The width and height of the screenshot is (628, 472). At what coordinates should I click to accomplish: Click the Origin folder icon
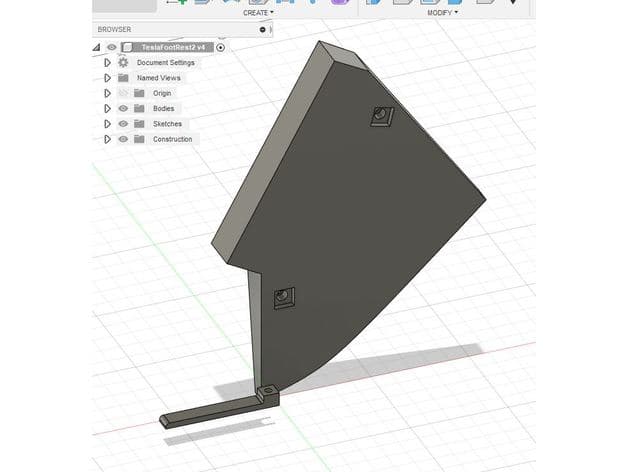[139, 93]
